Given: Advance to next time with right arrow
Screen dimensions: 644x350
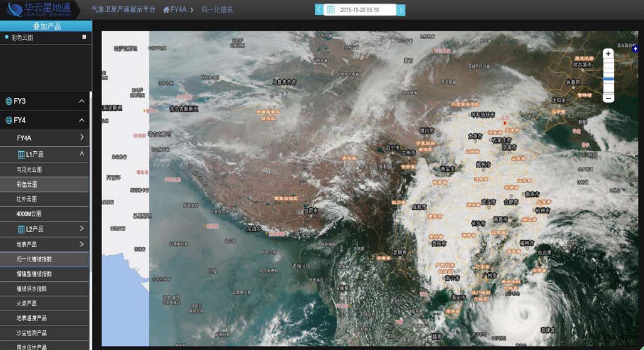Looking at the screenshot, I should [x=401, y=10].
